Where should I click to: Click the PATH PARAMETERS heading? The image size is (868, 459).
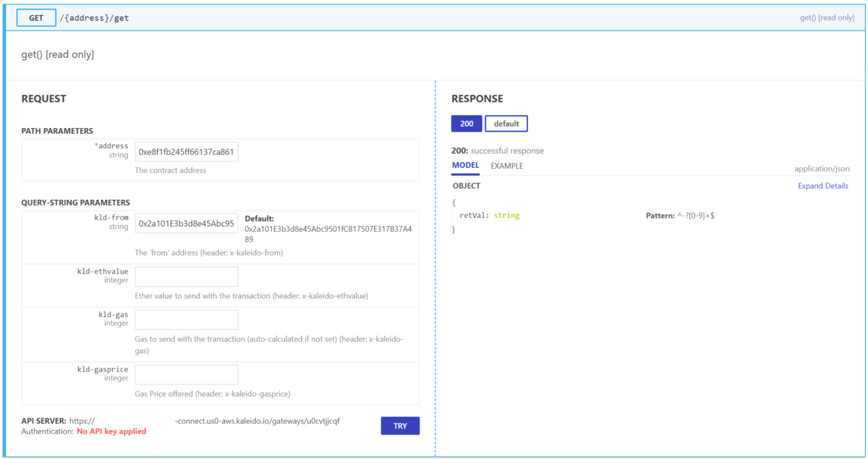57,131
